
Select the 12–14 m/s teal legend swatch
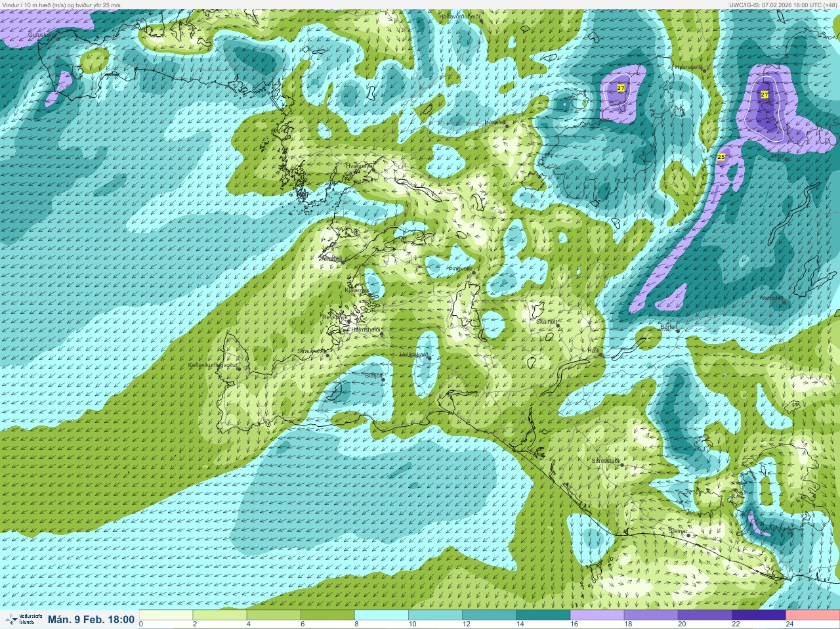tap(489, 615)
